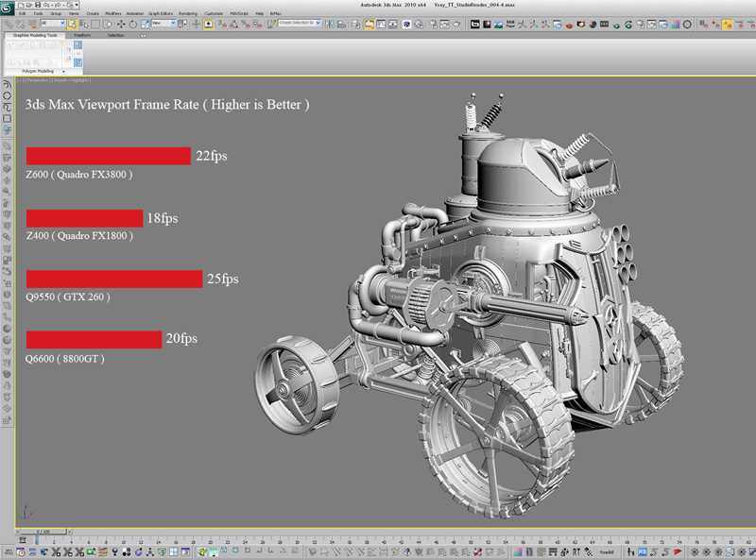Click the Select and Manipulate tool
This screenshot has height=560, width=756.
(x=197, y=24)
